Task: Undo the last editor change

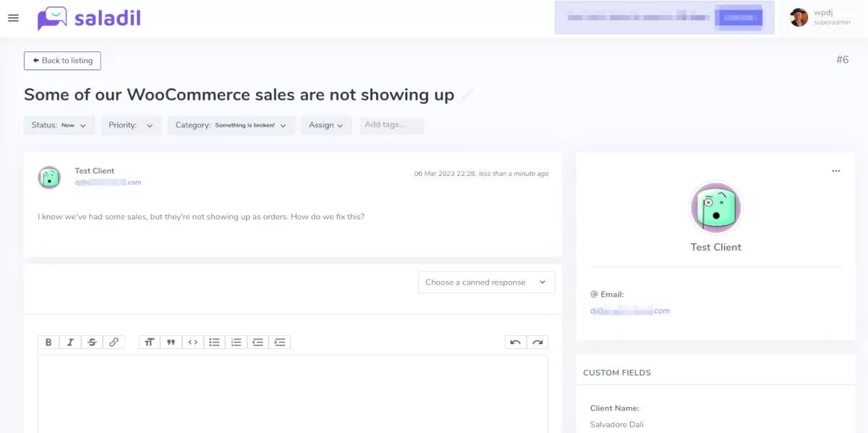Action: (x=516, y=342)
